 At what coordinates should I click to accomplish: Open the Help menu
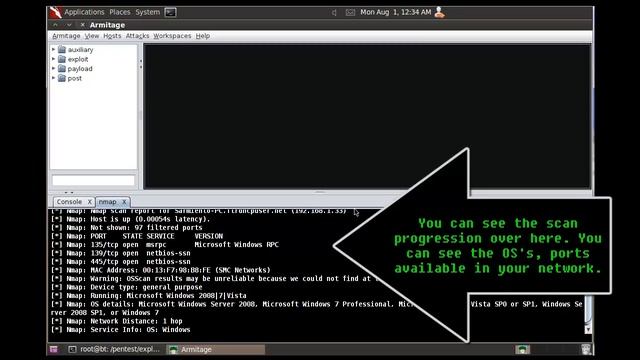202,36
